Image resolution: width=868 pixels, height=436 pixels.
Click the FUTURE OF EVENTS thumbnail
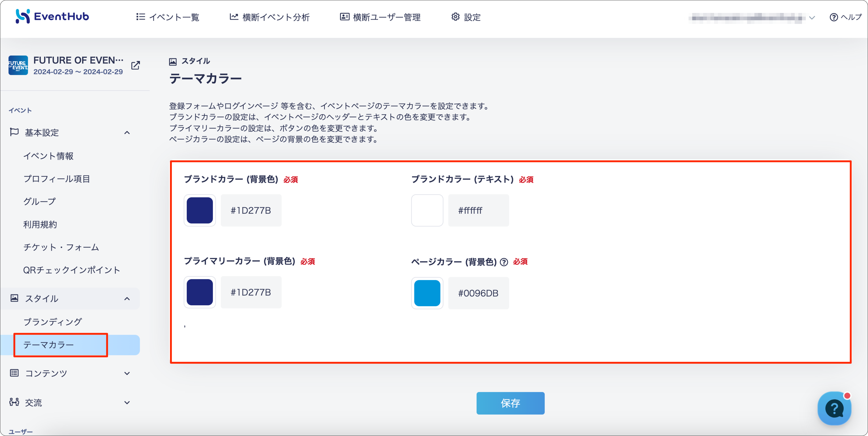point(18,65)
